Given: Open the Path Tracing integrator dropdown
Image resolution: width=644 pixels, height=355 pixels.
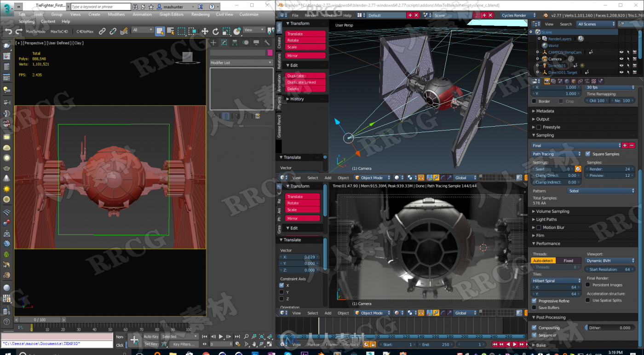Looking at the screenshot, I should click(x=556, y=154).
